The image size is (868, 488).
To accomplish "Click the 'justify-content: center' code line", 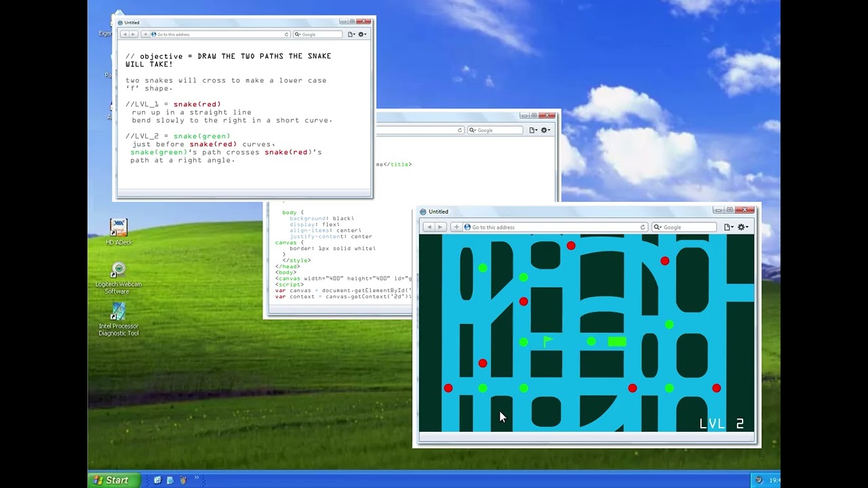I will point(330,237).
